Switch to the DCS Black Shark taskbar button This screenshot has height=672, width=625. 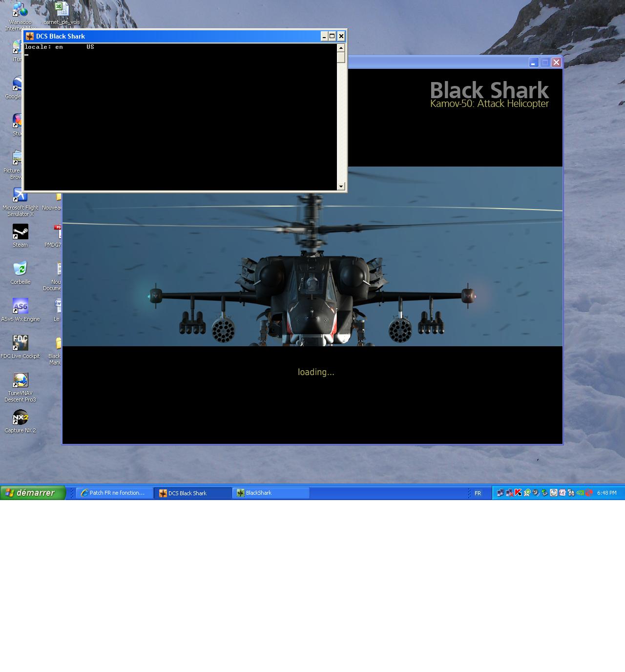pyautogui.click(x=193, y=493)
